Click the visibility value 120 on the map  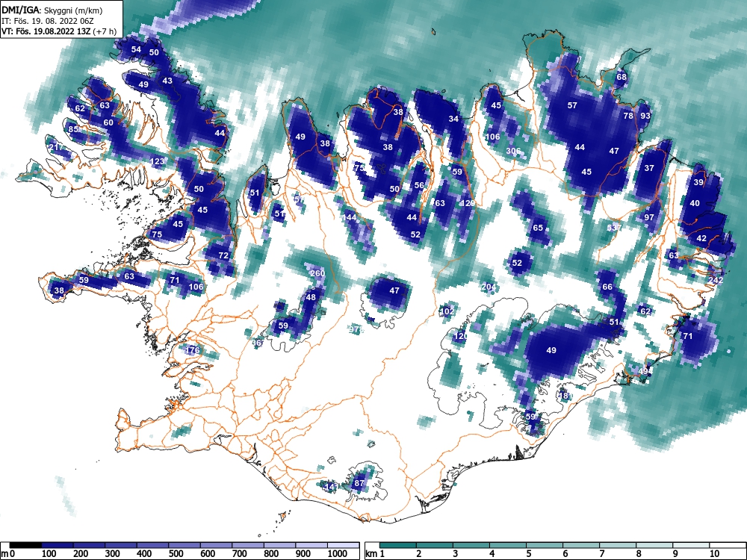coord(461,336)
